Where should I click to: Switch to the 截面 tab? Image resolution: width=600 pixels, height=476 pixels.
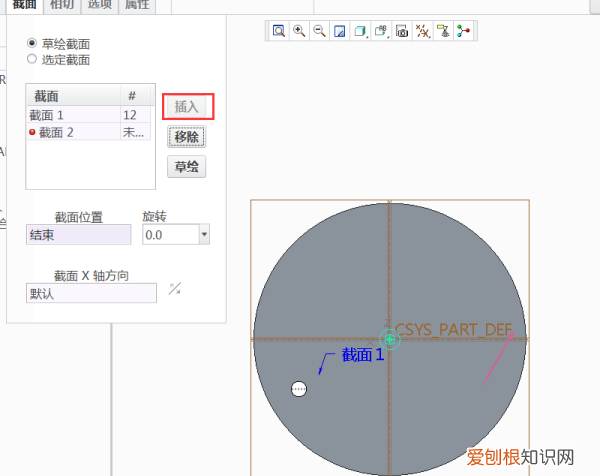(x=24, y=5)
